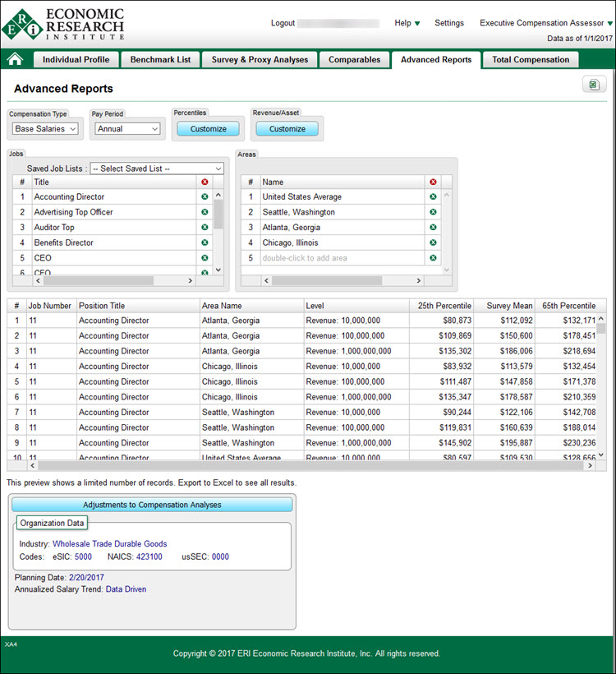Image resolution: width=616 pixels, height=674 pixels.
Task: Open the Help menu
Action: pyautogui.click(x=407, y=23)
